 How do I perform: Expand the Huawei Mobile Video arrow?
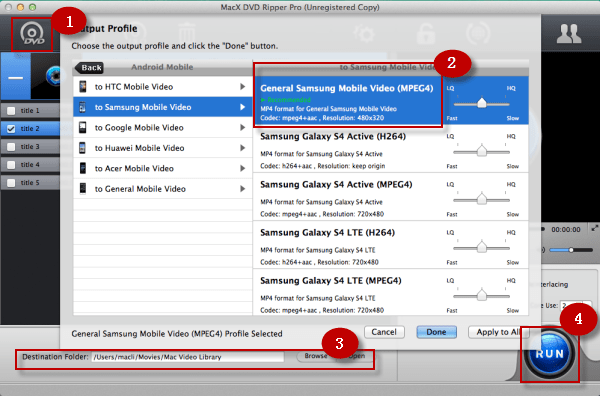pyautogui.click(x=243, y=148)
